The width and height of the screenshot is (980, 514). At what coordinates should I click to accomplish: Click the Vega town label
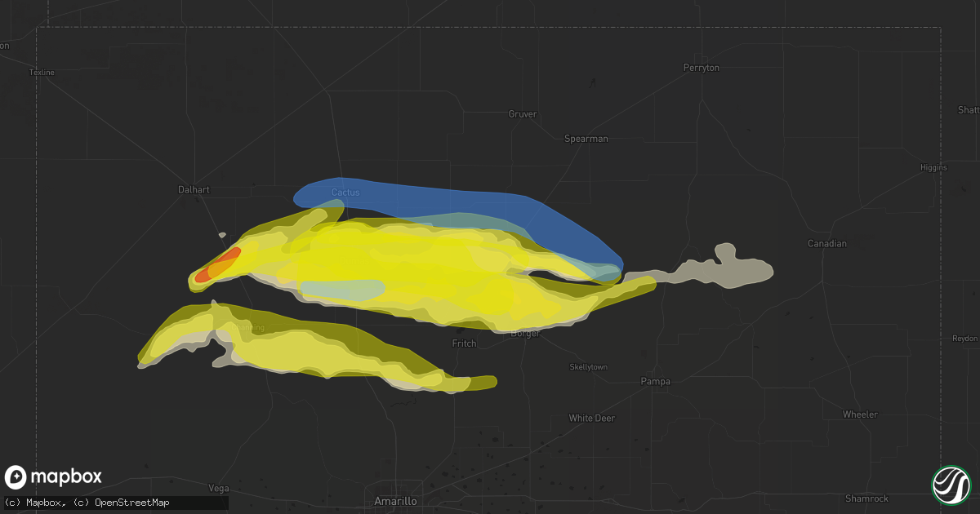click(x=218, y=488)
